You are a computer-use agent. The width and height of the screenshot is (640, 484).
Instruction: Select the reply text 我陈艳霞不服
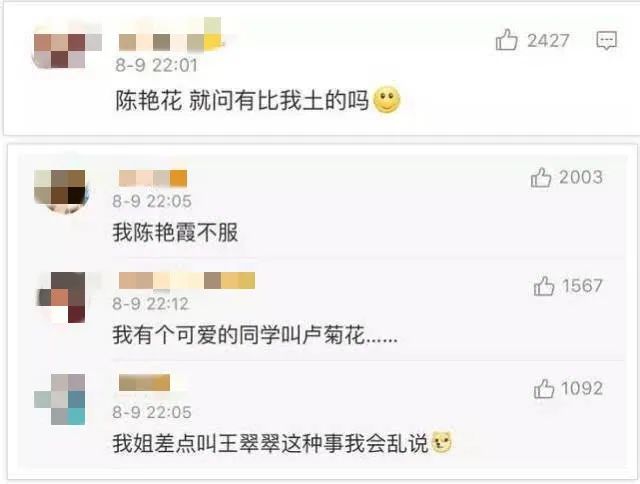(x=175, y=233)
